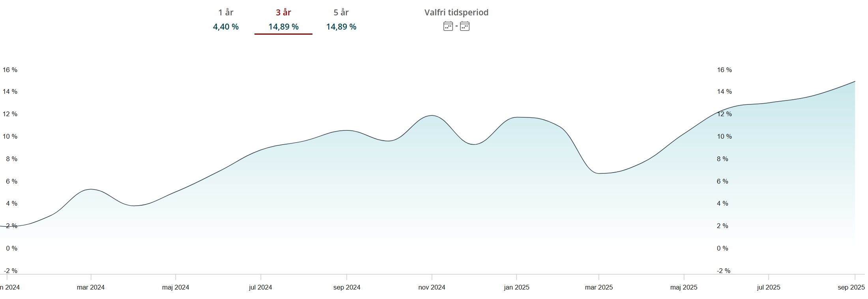This screenshot has height=299, width=868.
Task: Show the 5 år performance tab
Action: tap(341, 13)
